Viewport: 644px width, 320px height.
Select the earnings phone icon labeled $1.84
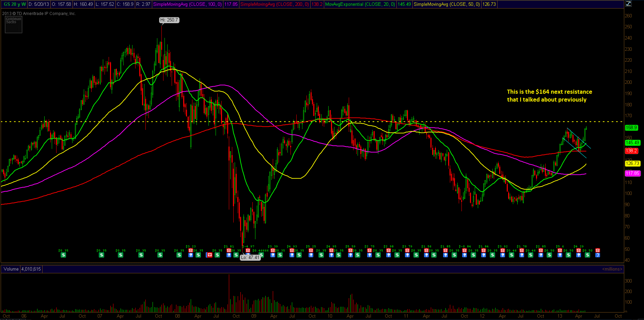pyautogui.click(x=484, y=250)
